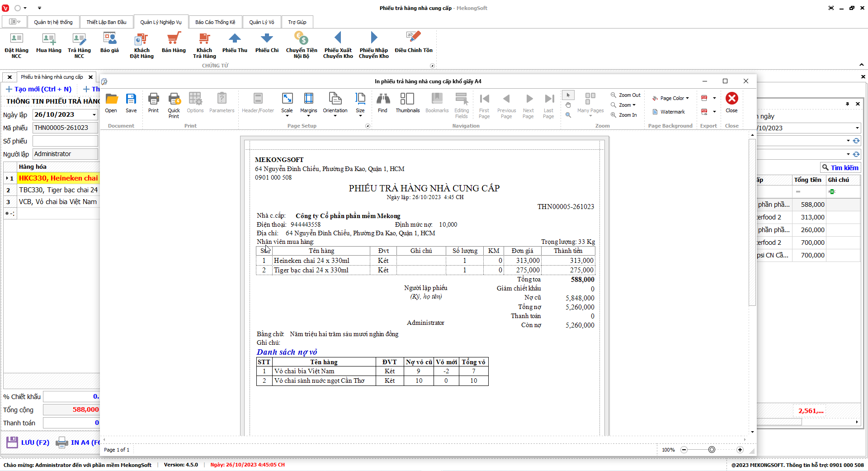Open the Ngày lập date dropdown

pyautogui.click(x=94, y=115)
